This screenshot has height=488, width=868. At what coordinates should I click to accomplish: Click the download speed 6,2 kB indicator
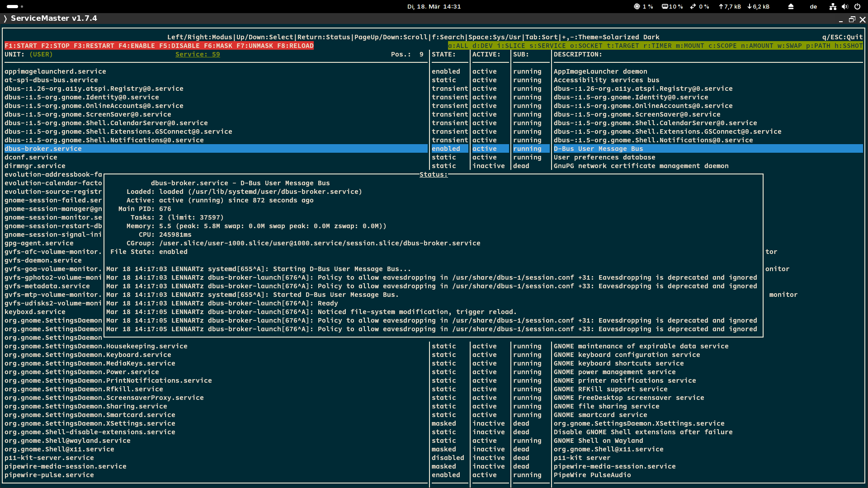[x=758, y=6]
